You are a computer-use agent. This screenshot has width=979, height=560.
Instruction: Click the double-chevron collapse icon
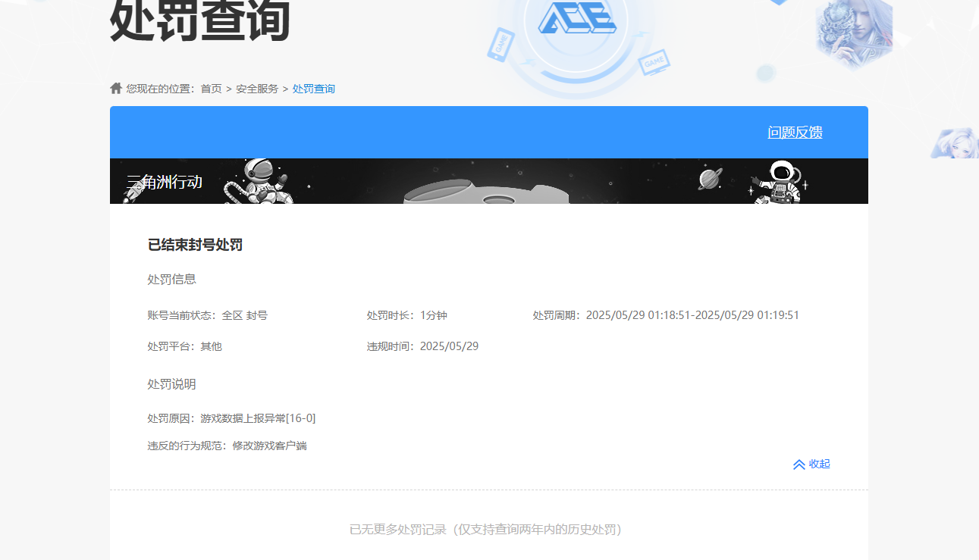pyautogui.click(x=799, y=465)
